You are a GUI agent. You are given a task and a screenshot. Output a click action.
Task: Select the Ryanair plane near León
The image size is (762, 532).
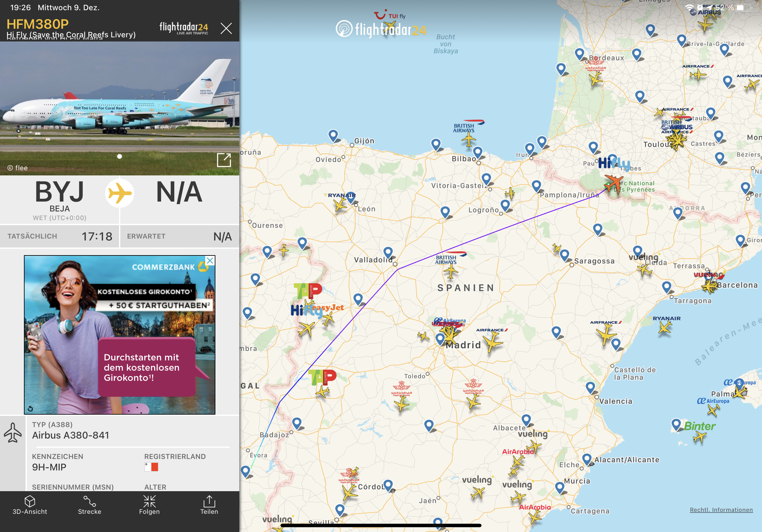(x=340, y=205)
